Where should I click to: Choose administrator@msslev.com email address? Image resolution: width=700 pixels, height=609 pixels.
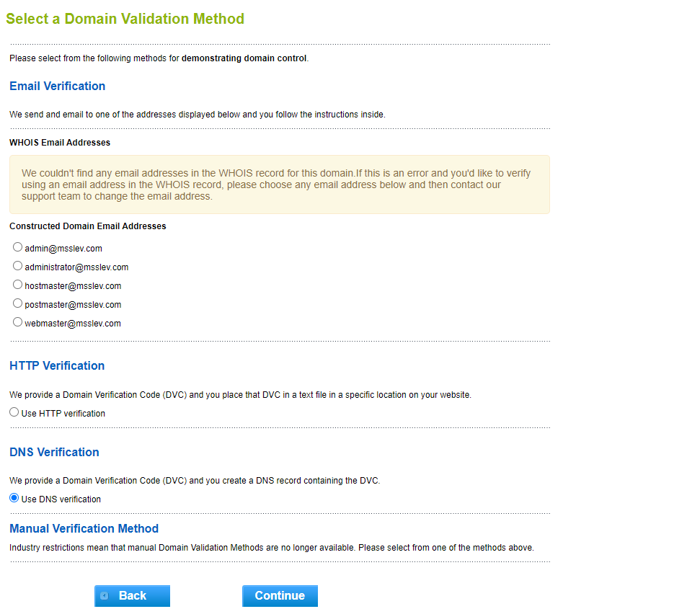click(17, 265)
